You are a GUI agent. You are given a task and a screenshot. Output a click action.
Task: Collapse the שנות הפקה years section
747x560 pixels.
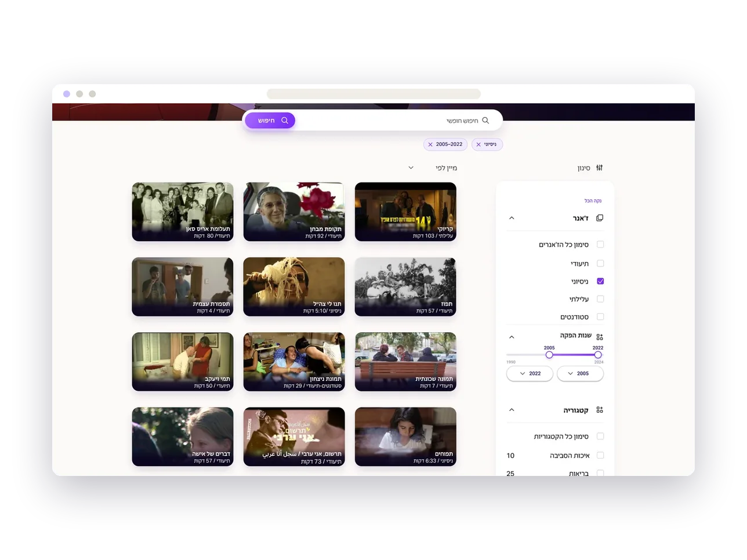pos(512,337)
